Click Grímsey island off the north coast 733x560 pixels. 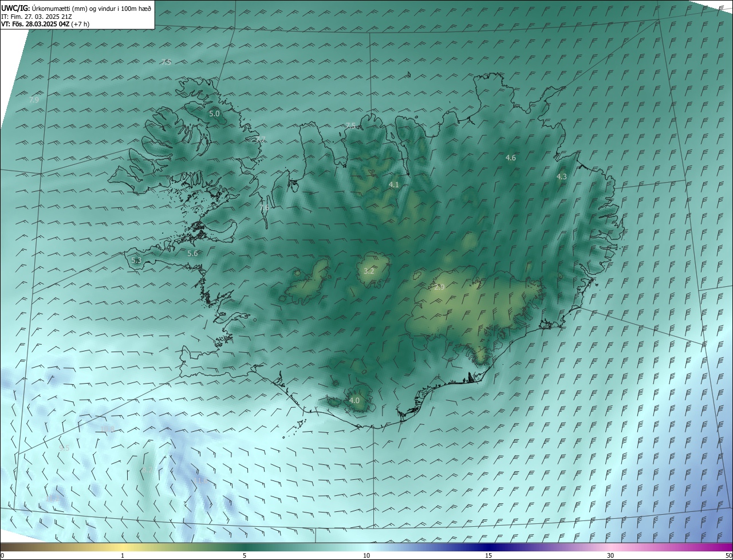coord(409,74)
